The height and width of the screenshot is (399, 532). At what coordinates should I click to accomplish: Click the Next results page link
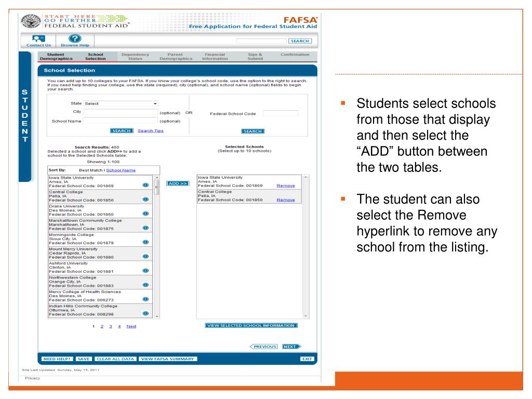[x=131, y=326]
